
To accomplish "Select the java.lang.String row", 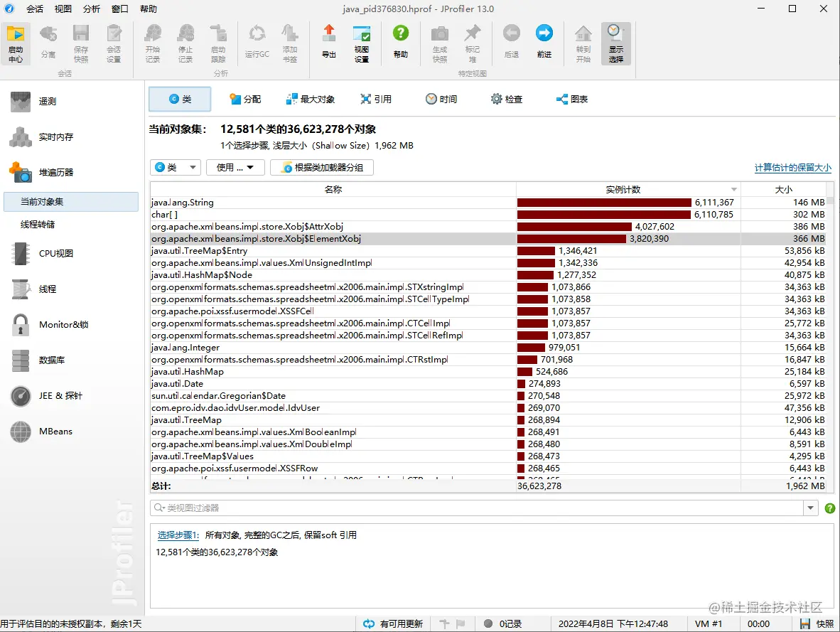I will (284, 203).
